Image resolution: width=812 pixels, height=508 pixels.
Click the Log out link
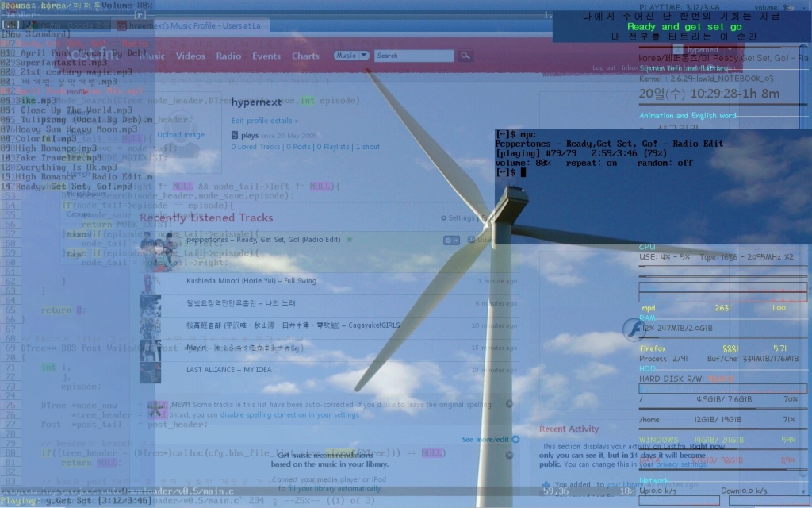point(603,68)
